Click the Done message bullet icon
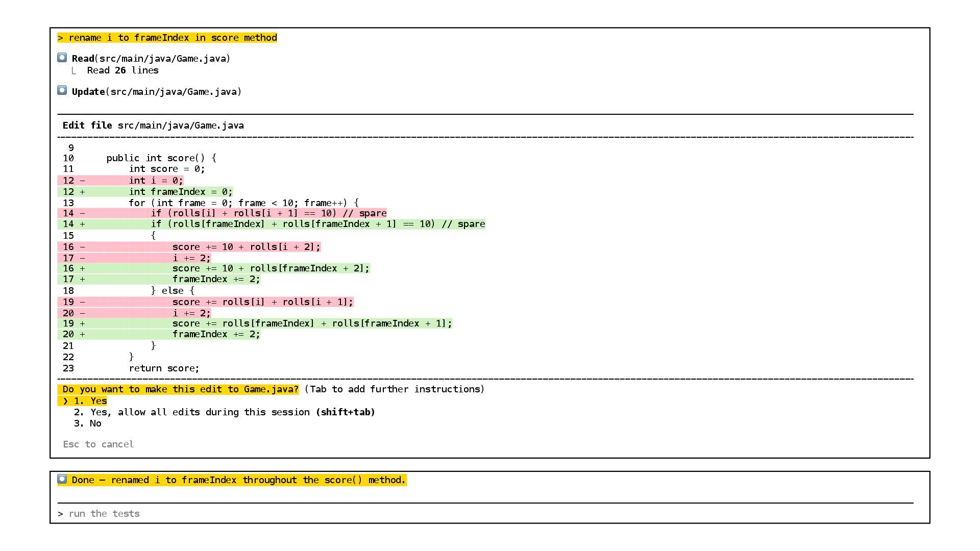This screenshot has width=980, height=551. [x=62, y=479]
